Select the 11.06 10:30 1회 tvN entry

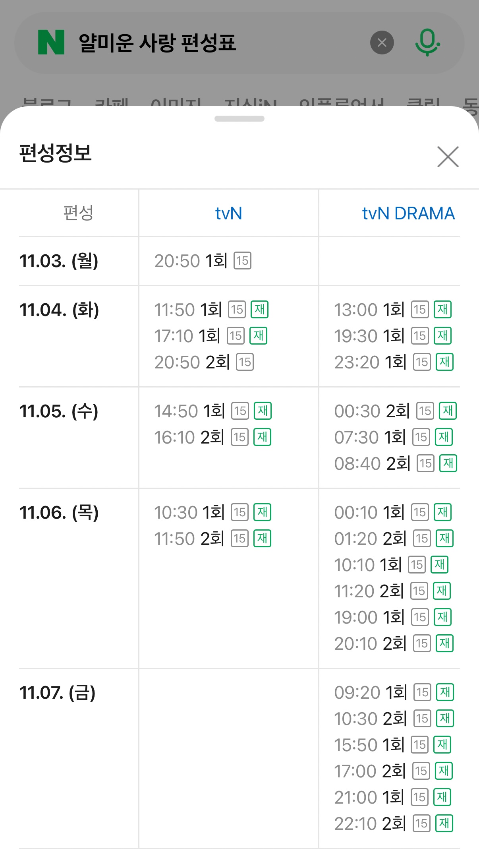tap(189, 512)
